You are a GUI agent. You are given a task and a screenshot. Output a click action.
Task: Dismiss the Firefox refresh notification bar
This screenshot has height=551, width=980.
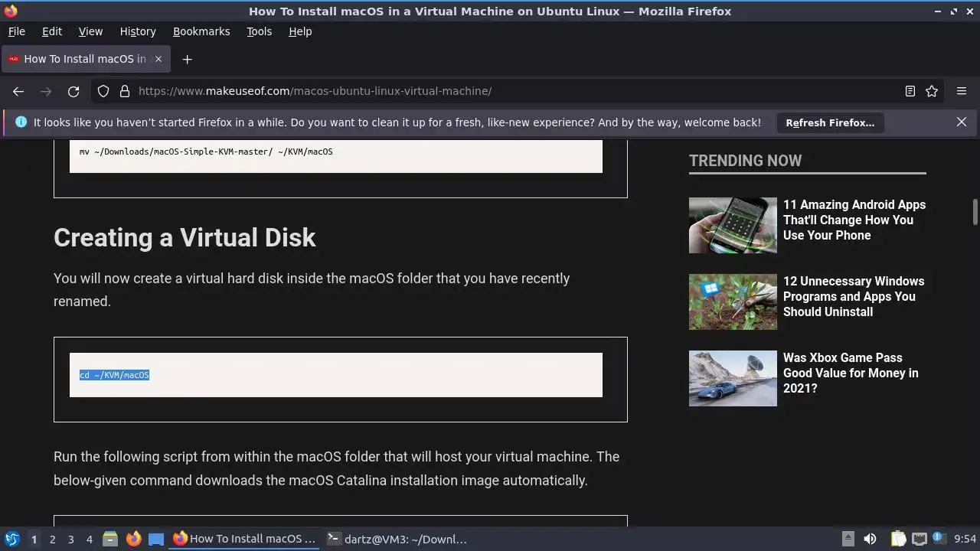962,122
